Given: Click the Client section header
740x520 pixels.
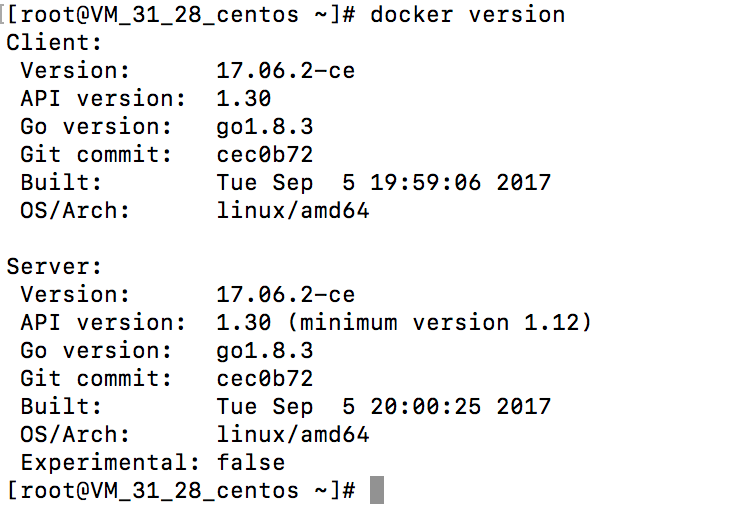Looking at the screenshot, I should [54, 43].
